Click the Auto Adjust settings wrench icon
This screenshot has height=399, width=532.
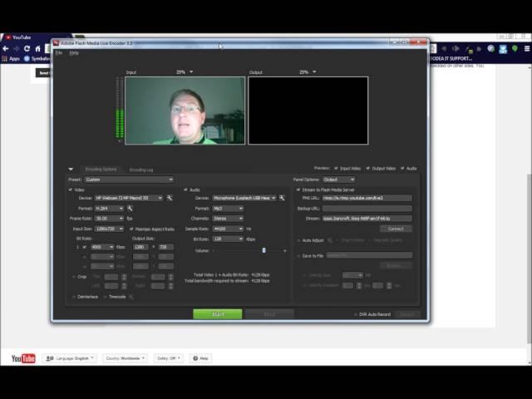(330, 240)
